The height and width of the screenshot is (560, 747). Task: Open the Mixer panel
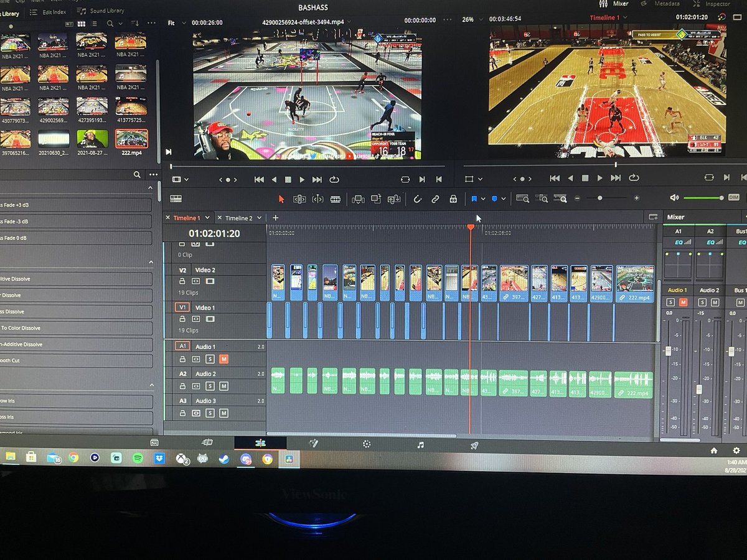click(x=614, y=4)
